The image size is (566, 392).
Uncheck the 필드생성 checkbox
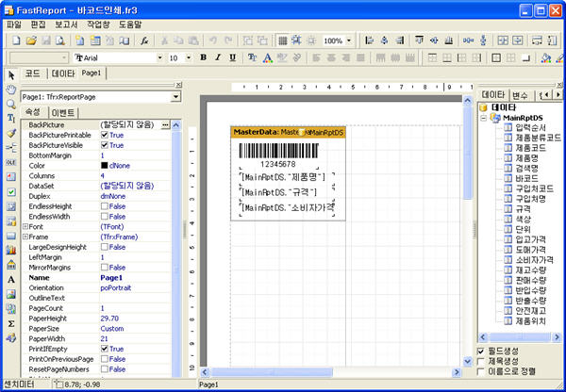[481, 351]
